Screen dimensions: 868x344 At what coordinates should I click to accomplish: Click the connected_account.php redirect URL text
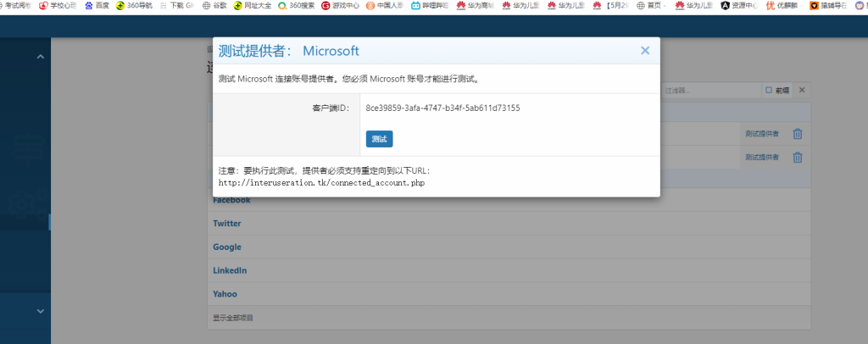coord(321,182)
